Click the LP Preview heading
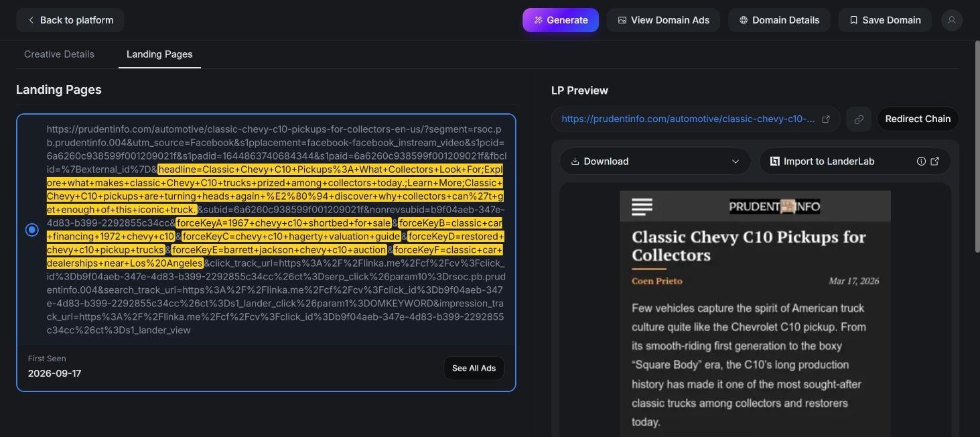This screenshot has width=980, height=437. coord(579,90)
